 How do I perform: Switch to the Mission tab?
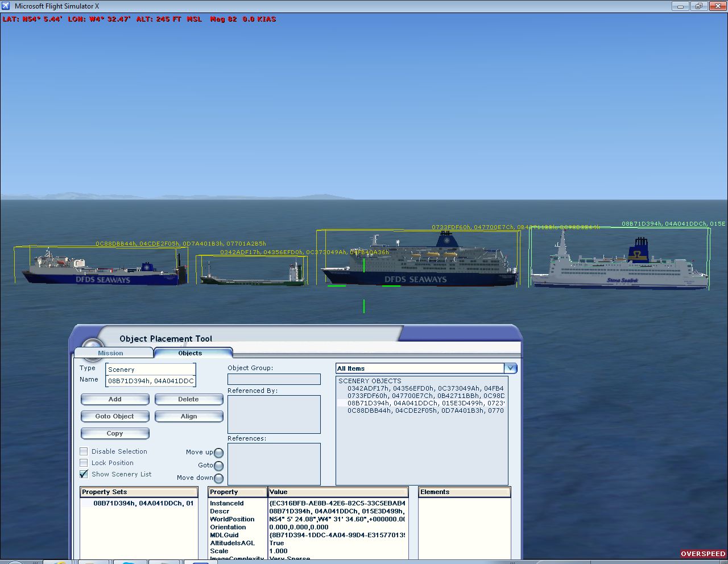(110, 353)
